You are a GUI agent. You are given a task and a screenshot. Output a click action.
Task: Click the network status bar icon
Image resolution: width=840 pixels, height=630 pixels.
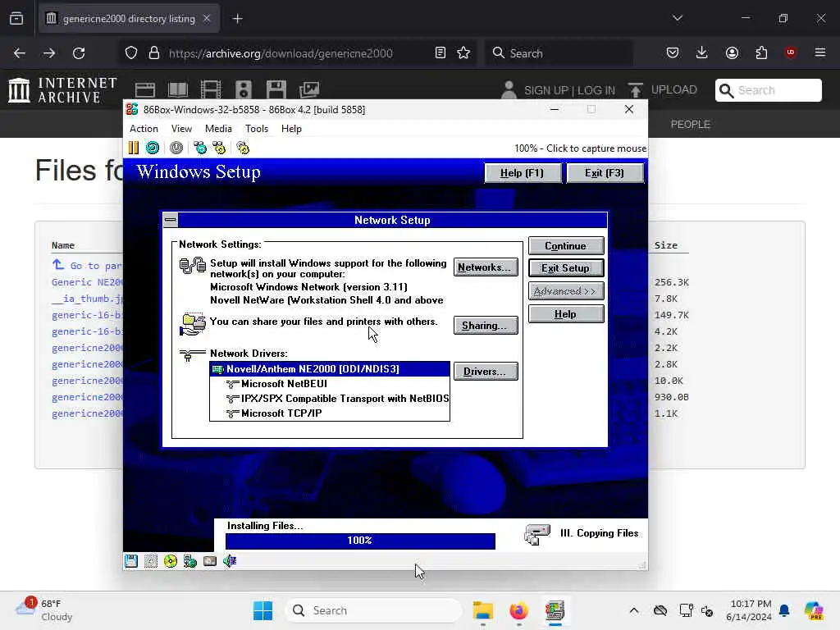click(190, 561)
